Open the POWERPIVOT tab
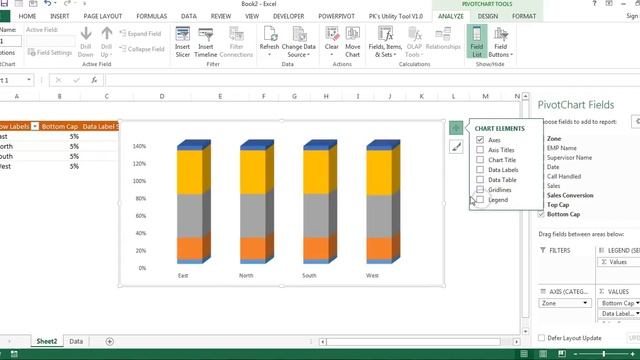This screenshot has width=640, height=360. pos(336,16)
